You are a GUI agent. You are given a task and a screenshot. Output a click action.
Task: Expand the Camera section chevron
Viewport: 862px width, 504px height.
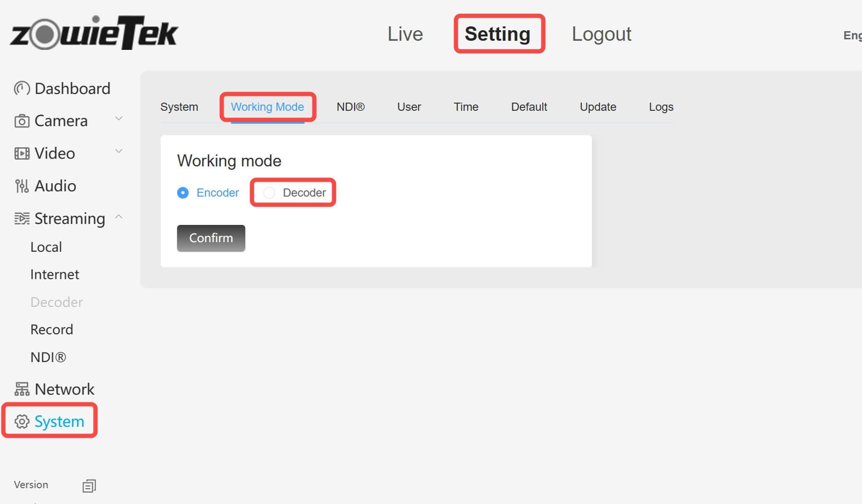click(x=118, y=118)
